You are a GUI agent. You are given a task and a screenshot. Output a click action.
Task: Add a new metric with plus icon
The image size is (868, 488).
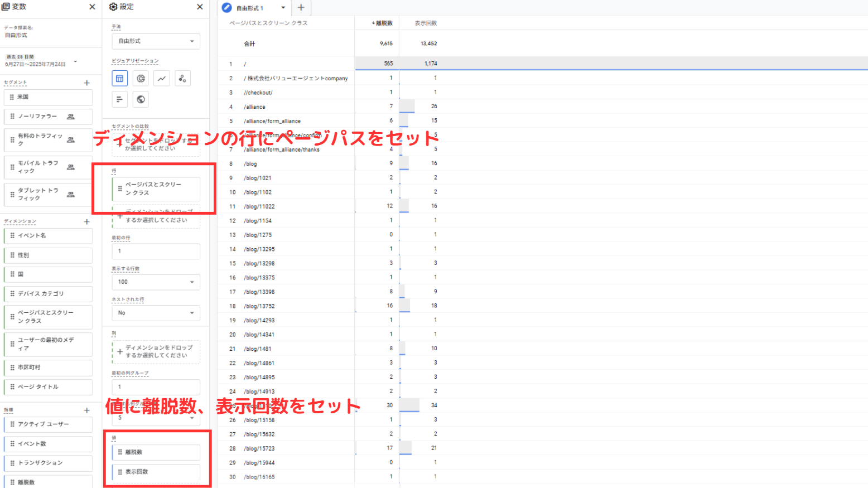[86, 410]
